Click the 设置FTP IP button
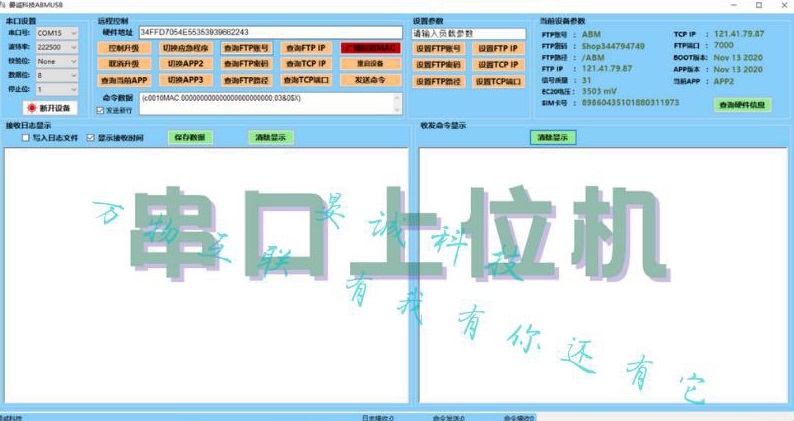The image size is (794, 421). [x=498, y=49]
